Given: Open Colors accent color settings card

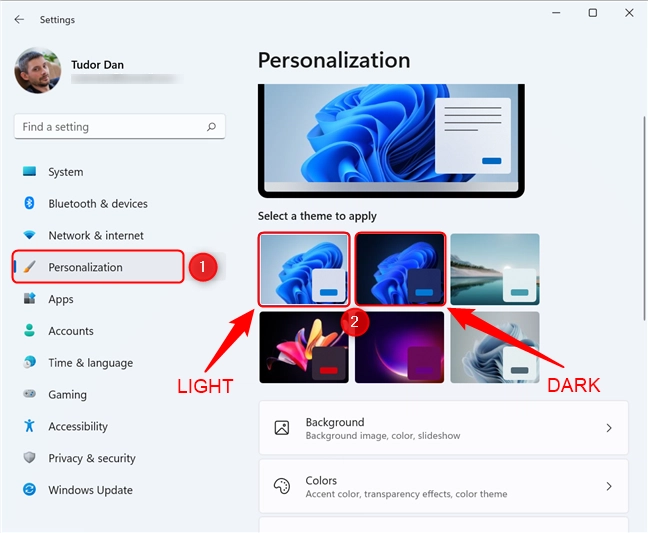Looking at the screenshot, I should click(x=443, y=486).
